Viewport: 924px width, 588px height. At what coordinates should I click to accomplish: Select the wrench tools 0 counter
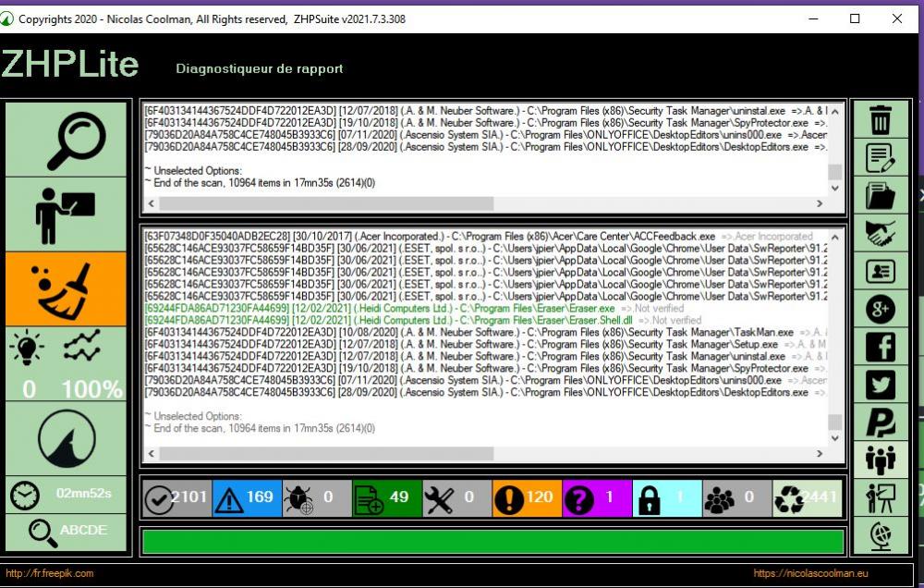[457, 498]
